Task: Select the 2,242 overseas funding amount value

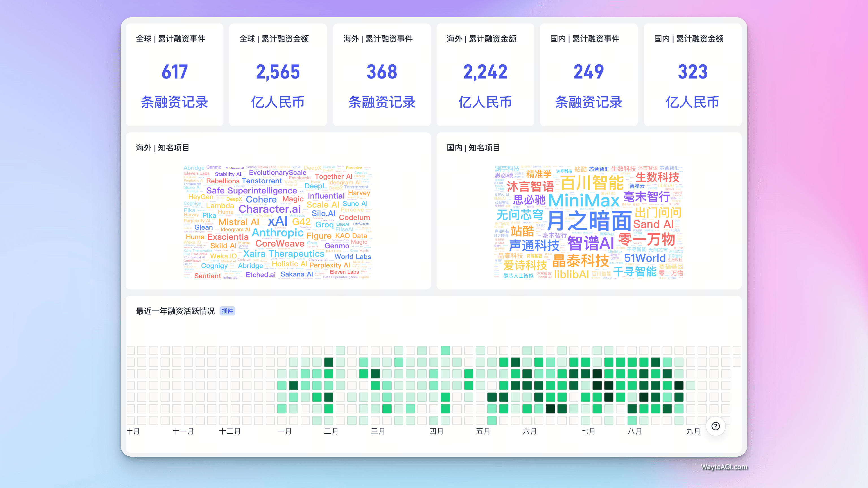Action: tap(485, 72)
